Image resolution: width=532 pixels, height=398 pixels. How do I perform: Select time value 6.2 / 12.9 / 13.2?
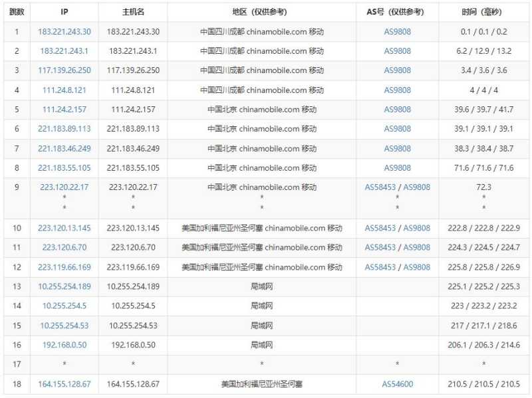pyautogui.click(x=484, y=51)
